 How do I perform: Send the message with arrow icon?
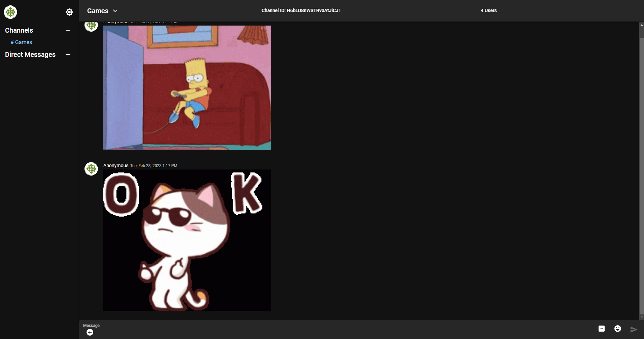pos(634,329)
